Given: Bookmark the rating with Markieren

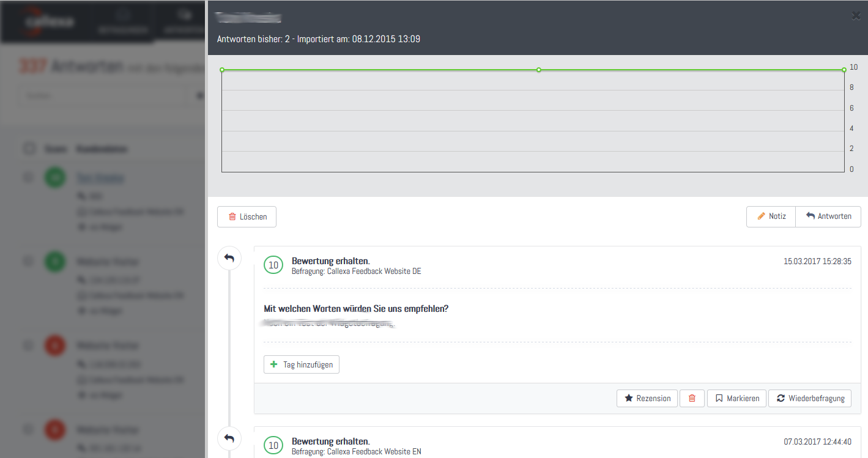Looking at the screenshot, I should coord(736,398).
